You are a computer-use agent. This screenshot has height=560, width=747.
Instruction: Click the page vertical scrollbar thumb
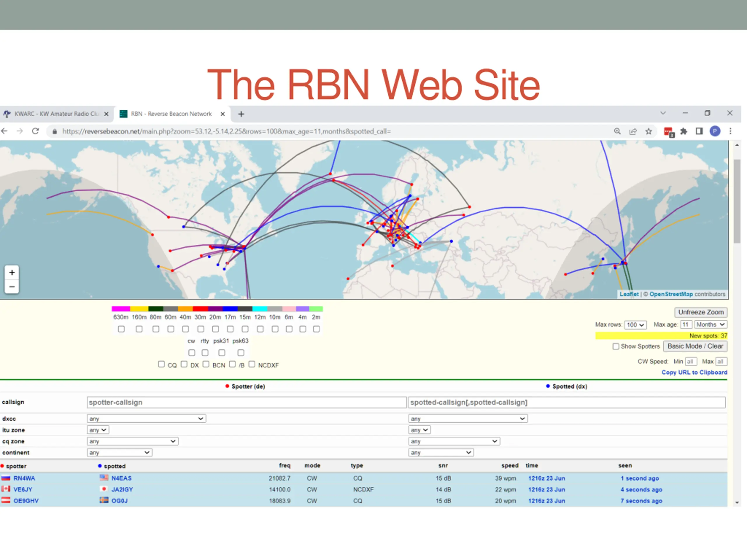click(737, 202)
